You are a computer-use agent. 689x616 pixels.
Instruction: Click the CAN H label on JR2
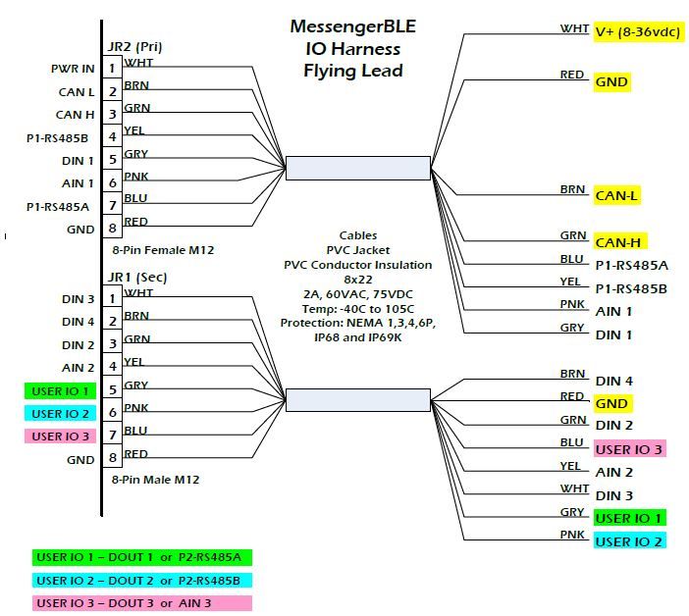(x=75, y=115)
